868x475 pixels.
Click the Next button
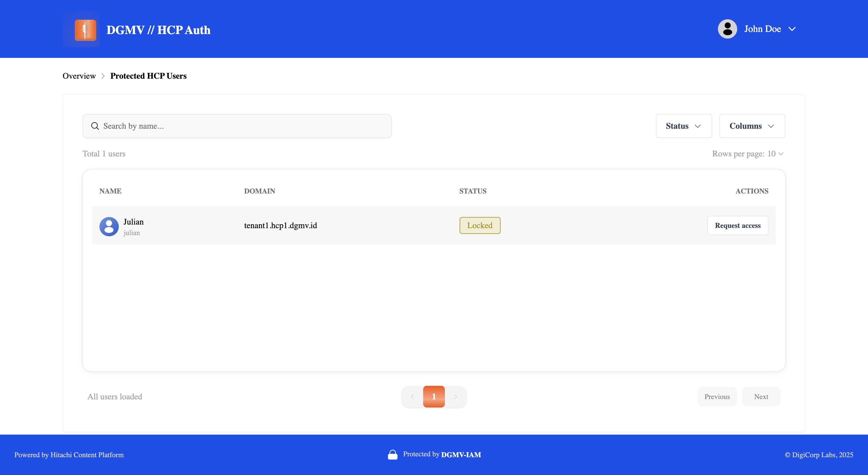pos(761,397)
